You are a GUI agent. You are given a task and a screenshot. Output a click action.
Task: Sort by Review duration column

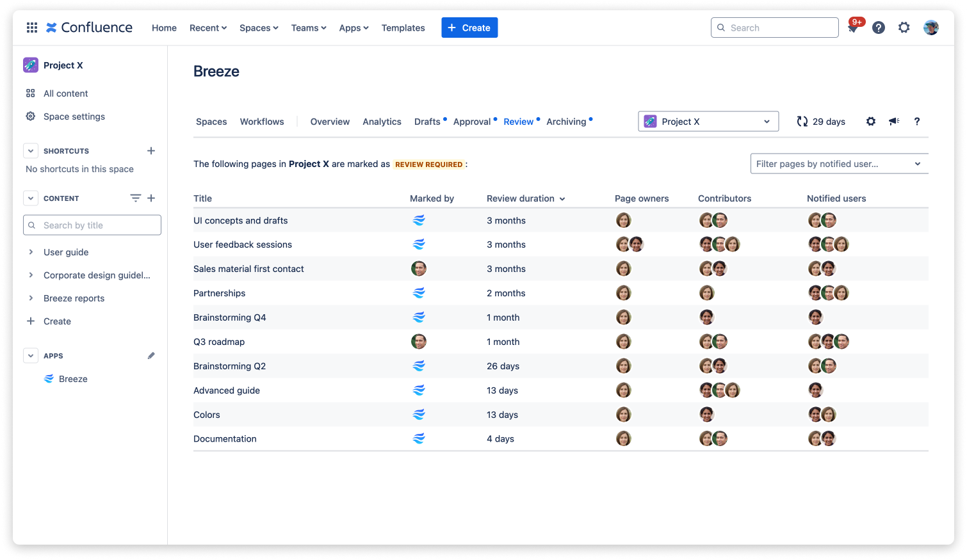click(x=526, y=198)
